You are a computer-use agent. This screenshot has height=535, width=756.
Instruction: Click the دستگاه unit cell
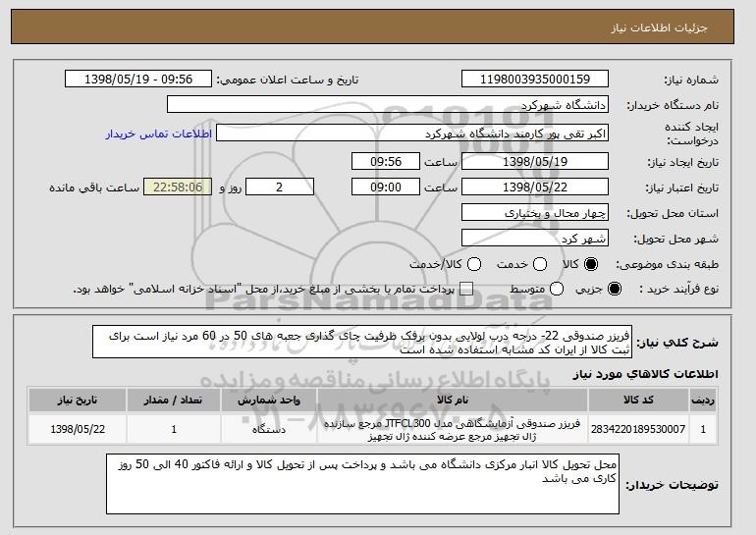(269, 429)
